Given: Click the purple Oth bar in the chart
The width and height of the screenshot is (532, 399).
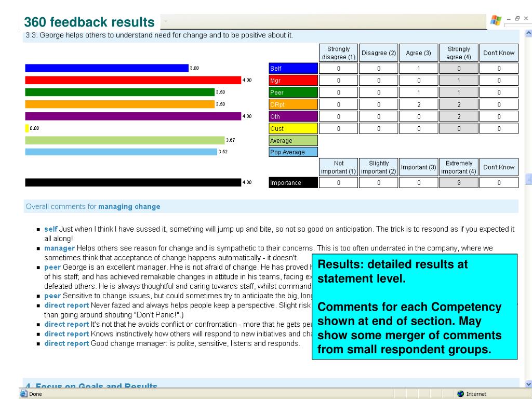Looking at the screenshot, I should click(x=133, y=116).
